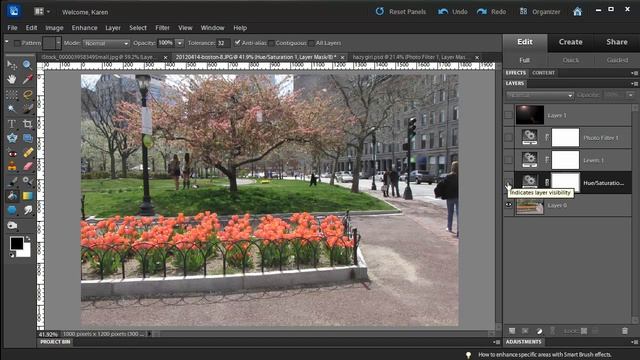Open the Organizer
The image size is (640, 360).
540,11
